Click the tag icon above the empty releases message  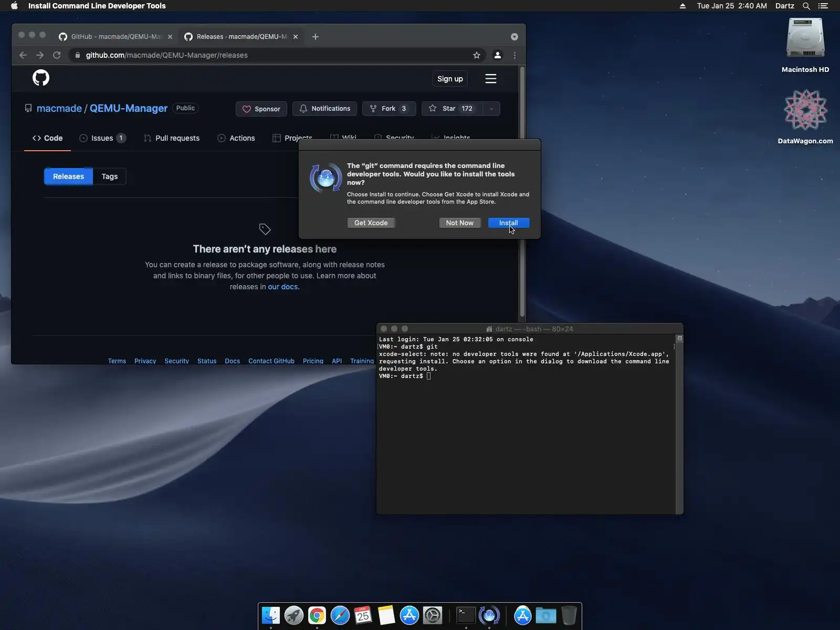tap(265, 229)
